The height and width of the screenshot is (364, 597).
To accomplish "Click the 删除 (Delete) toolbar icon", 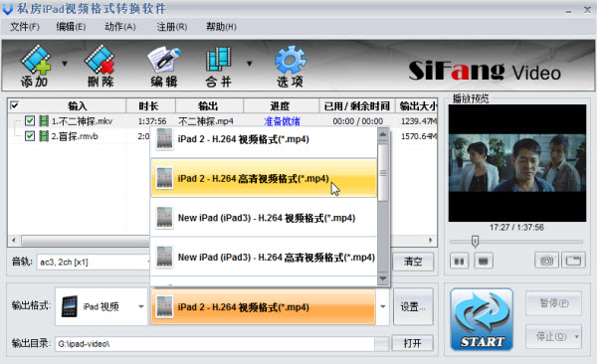I will pyautogui.click(x=99, y=66).
